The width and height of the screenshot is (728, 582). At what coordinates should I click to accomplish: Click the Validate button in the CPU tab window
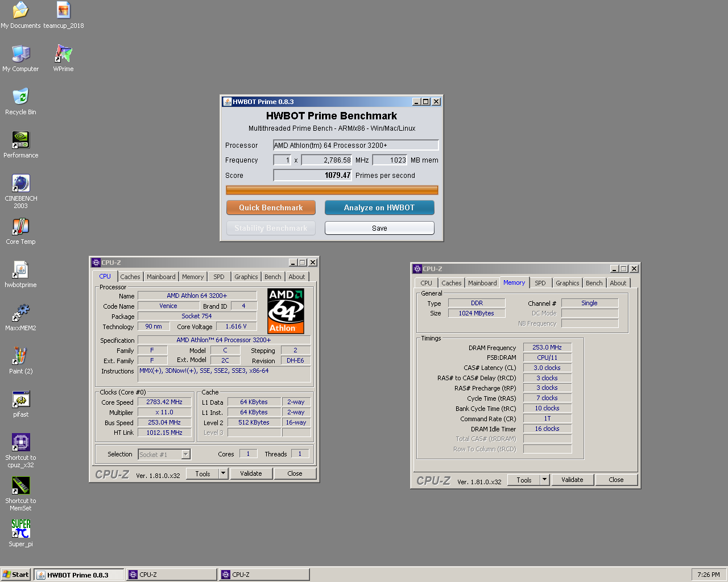coord(251,473)
